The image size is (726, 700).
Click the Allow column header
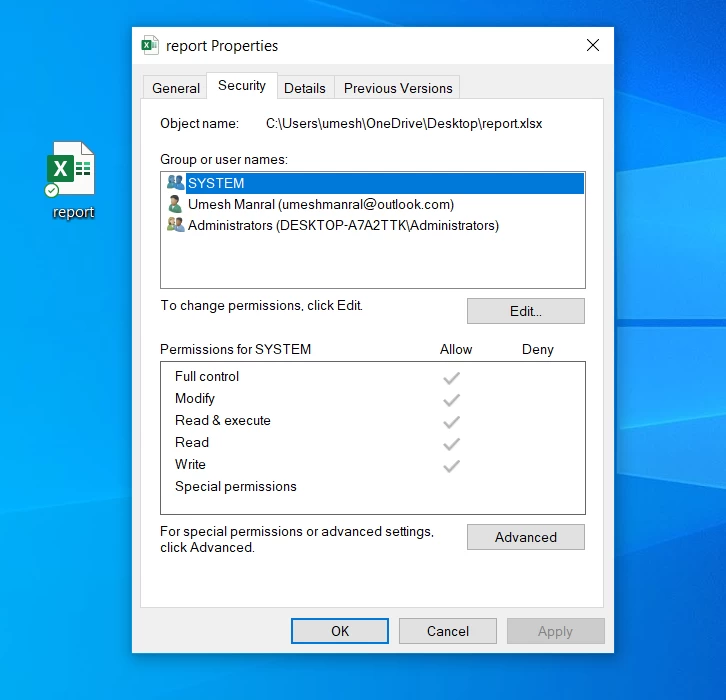[456, 349]
